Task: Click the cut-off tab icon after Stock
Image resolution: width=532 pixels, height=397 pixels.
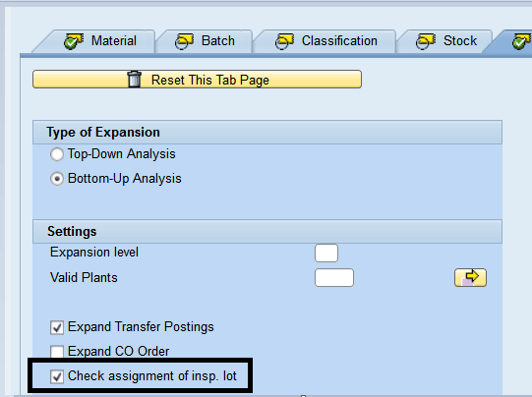Action: tap(522, 41)
